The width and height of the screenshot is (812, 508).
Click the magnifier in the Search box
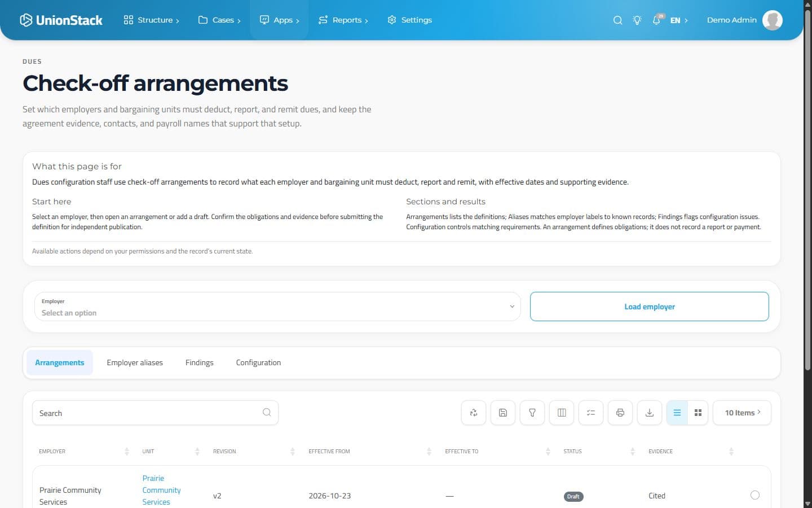[x=267, y=413]
